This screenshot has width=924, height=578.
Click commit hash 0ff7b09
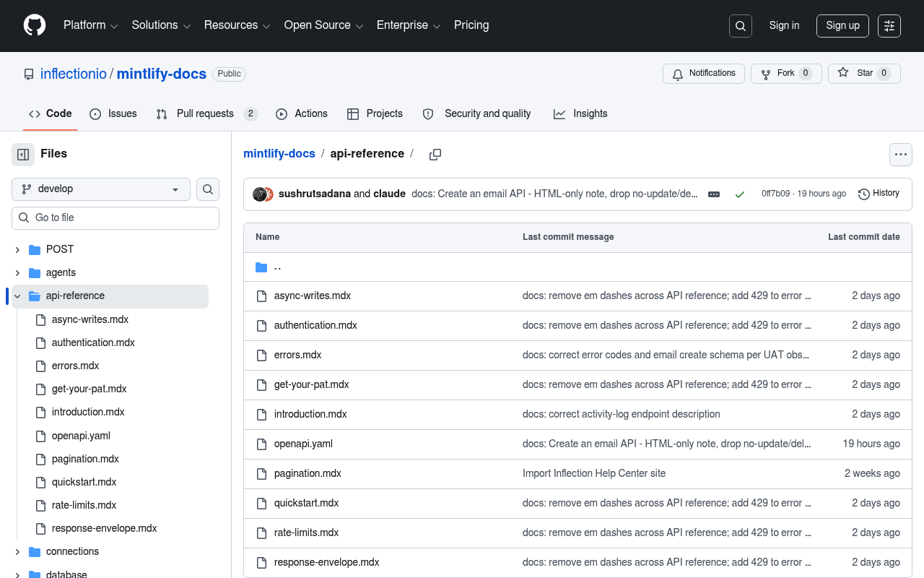pyautogui.click(x=776, y=194)
